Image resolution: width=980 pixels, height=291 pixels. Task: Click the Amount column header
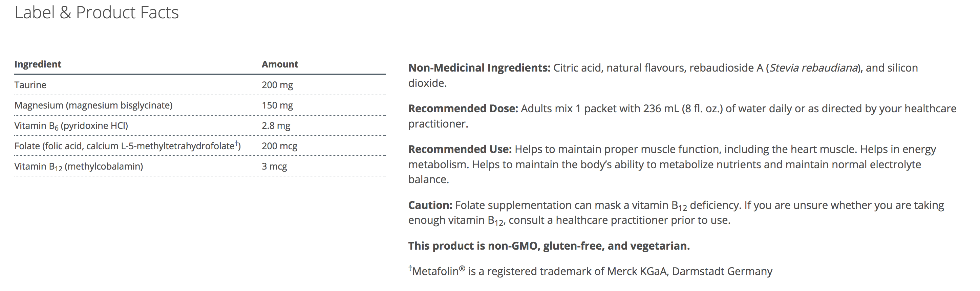click(280, 64)
